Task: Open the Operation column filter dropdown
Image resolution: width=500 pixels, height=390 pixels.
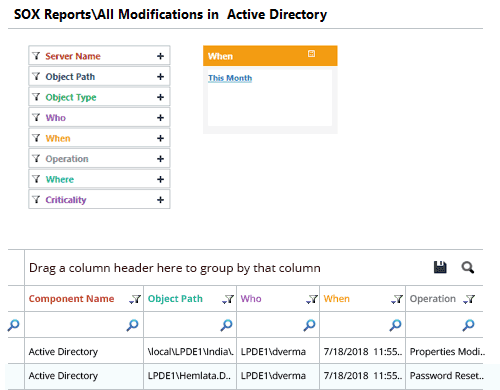Action: 469,299
